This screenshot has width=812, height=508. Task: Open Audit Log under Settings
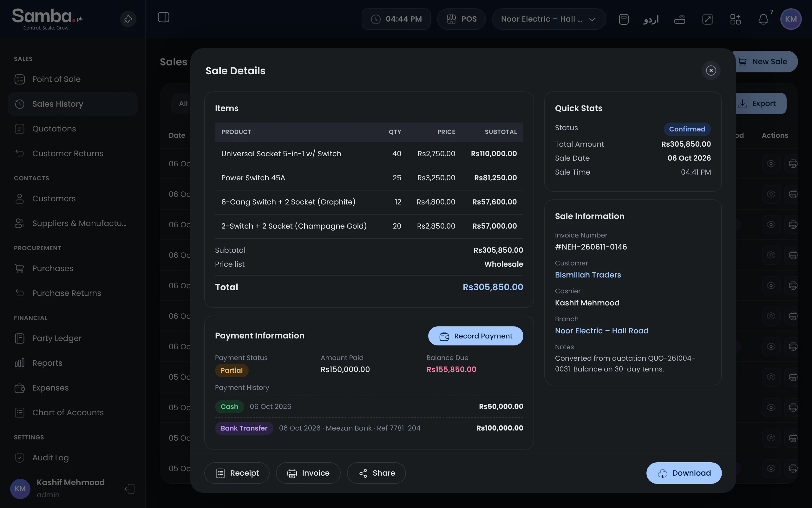click(x=72, y=458)
